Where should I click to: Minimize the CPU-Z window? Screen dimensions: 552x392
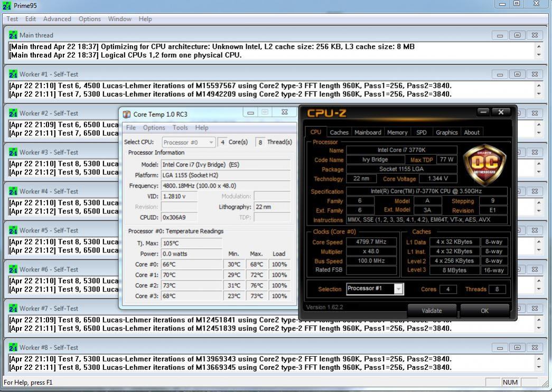tap(483, 112)
